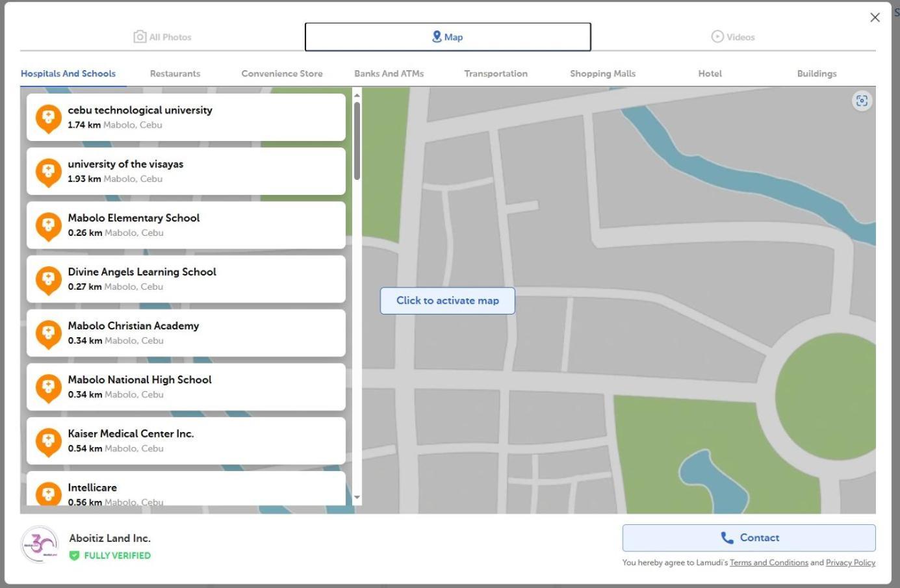Click the Aboitiz Land Inc. logo
The height and width of the screenshot is (588, 900).
pos(40,544)
